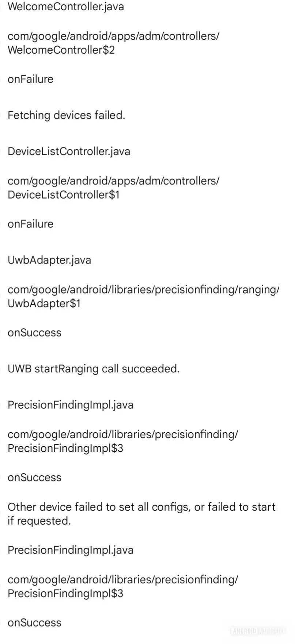Open PrecisionFindingImpl.java below the UWB startRanging message
This screenshot has width=295, height=644.
(71, 405)
